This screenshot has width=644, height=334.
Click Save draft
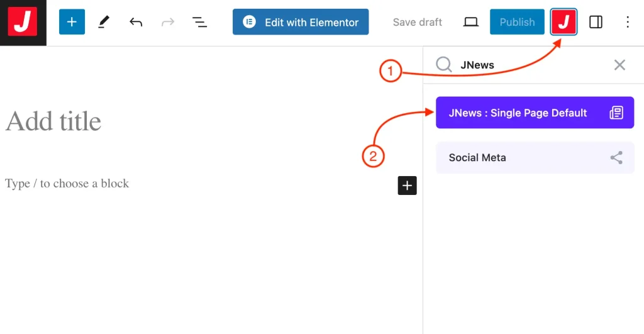(x=417, y=22)
